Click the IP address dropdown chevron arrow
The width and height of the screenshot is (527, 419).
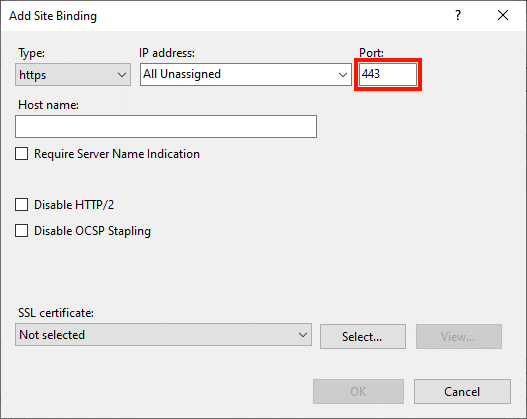pyautogui.click(x=343, y=75)
